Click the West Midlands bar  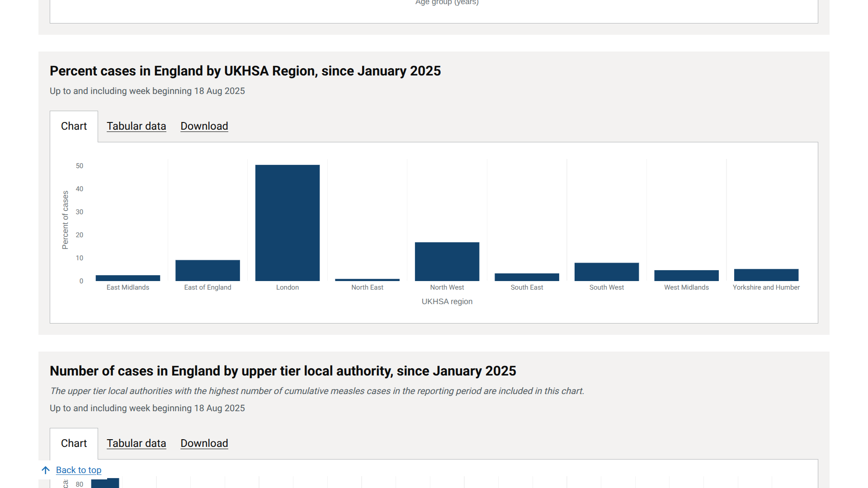click(686, 276)
